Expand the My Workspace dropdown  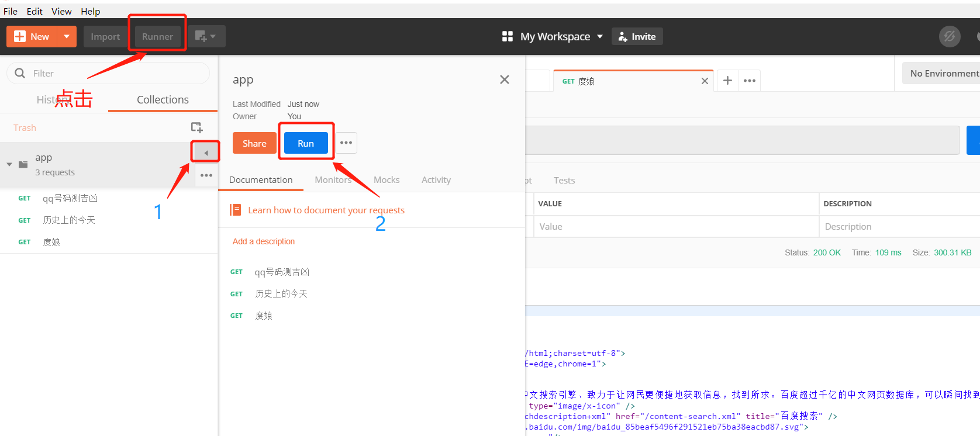(600, 36)
